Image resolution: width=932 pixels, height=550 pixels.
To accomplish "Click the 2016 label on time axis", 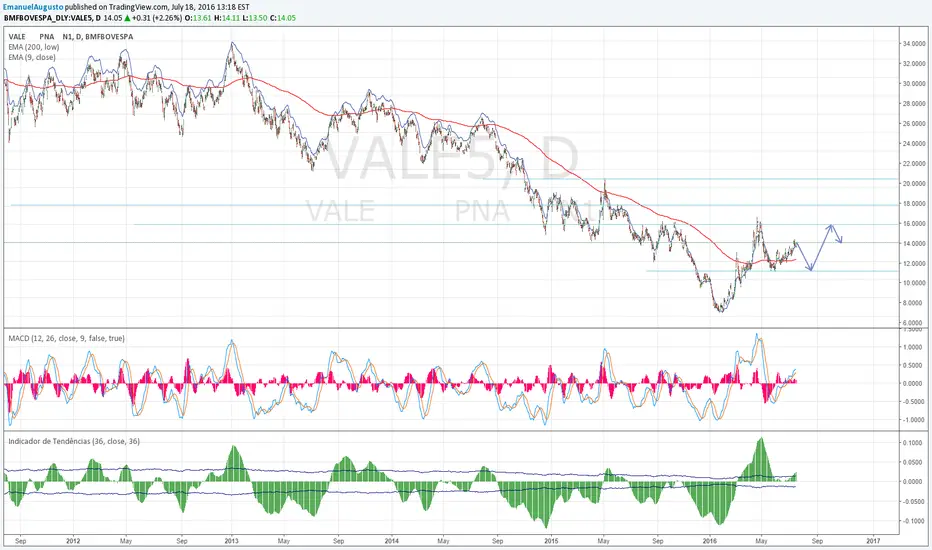I will pos(710,541).
